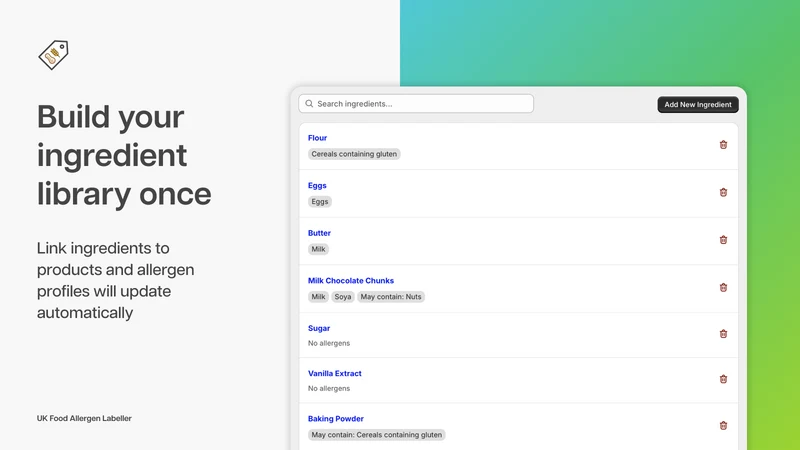Focus the Search ingredients field
Image resolution: width=800 pixels, height=450 pixels.
pos(416,104)
